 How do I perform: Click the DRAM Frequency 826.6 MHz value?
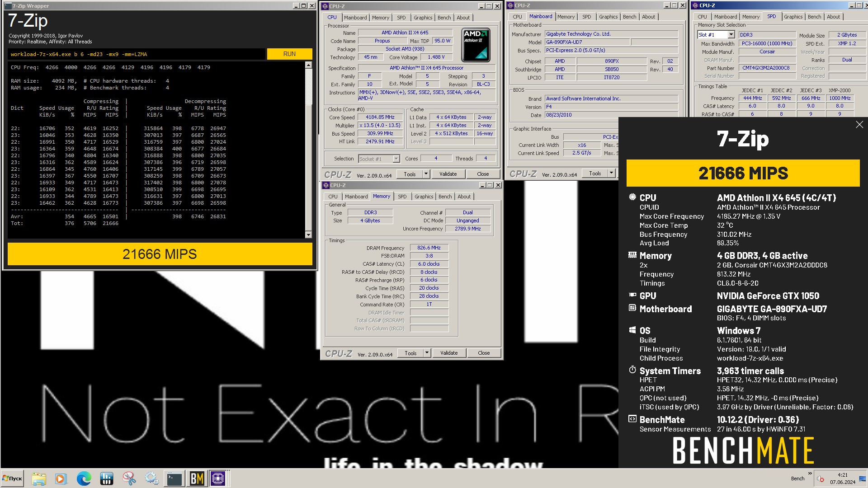click(429, 248)
